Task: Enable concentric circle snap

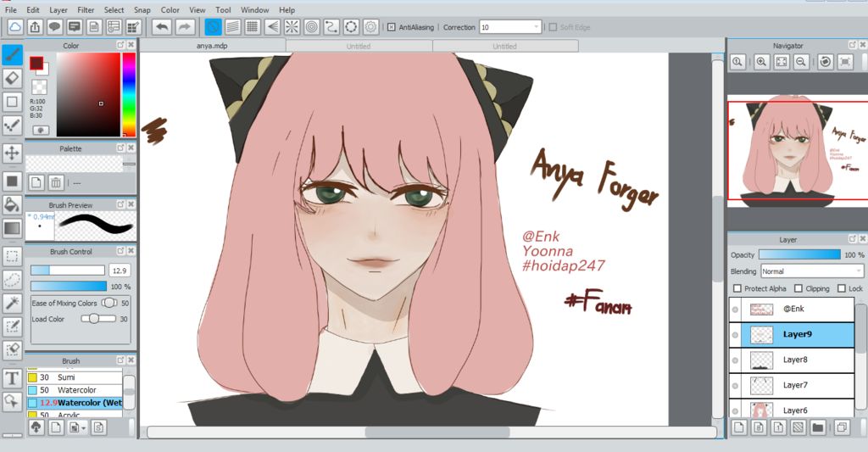Action: (312, 26)
